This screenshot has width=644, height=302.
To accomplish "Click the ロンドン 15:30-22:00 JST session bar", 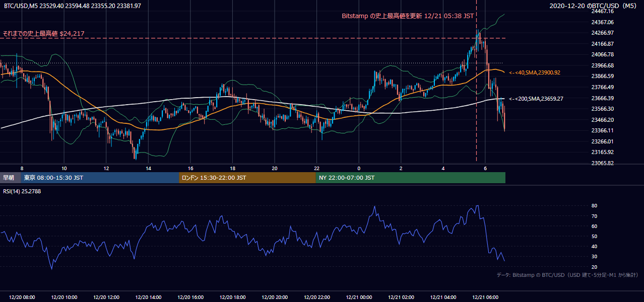I will tap(247, 178).
